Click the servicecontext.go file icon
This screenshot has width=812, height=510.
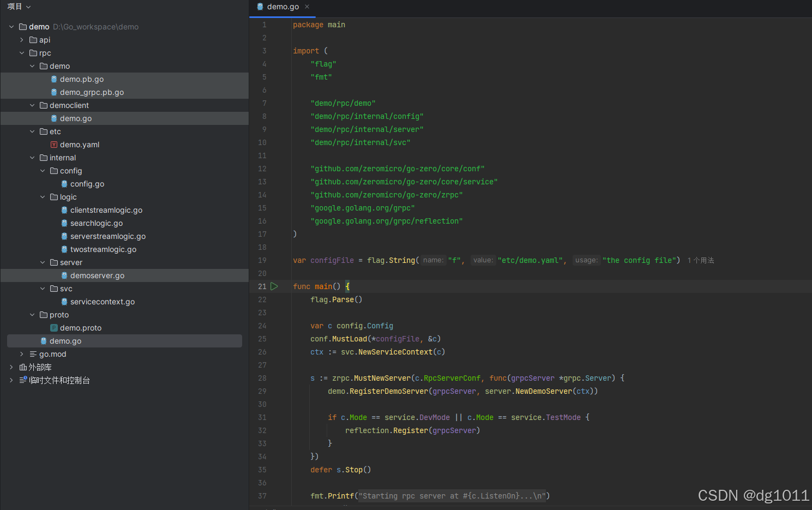(x=64, y=302)
